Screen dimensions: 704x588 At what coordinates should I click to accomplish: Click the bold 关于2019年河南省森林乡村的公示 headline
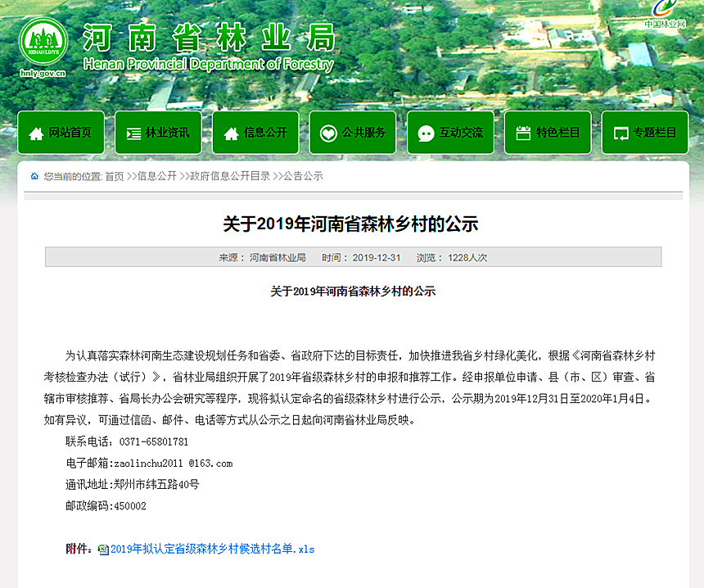click(350, 224)
